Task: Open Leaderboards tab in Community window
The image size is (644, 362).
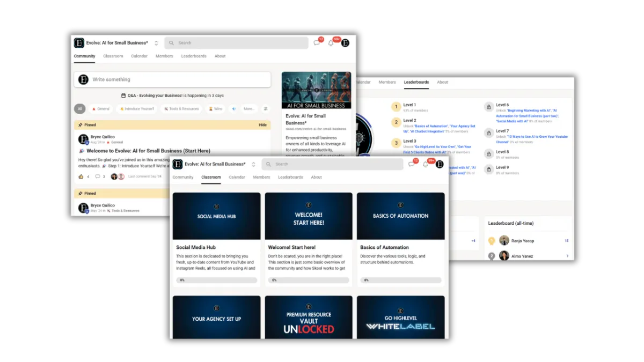Action: pyautogui.click(x=194, y=56)
